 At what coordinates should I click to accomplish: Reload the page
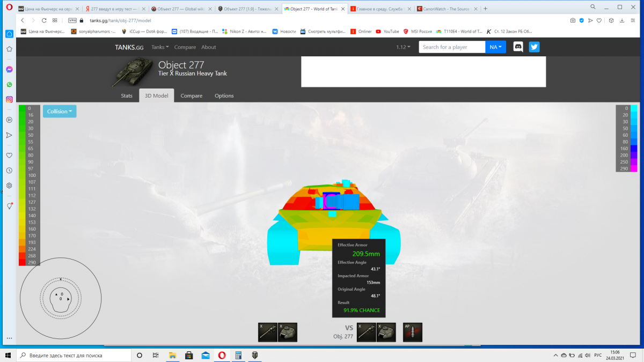click(44, 20)
